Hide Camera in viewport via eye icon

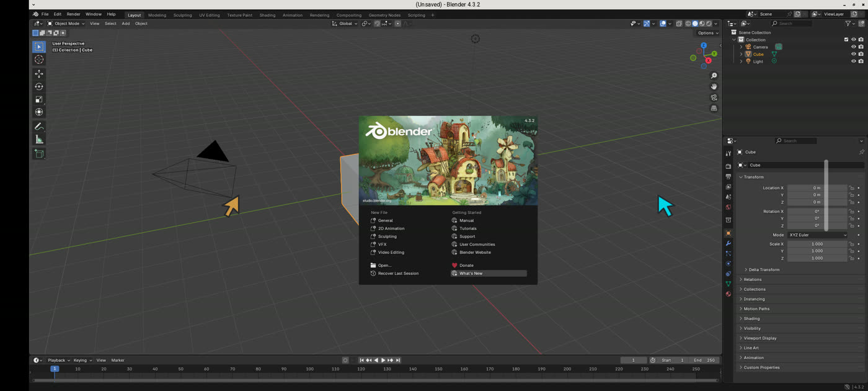pyautogui.click(x=854, y=47)
